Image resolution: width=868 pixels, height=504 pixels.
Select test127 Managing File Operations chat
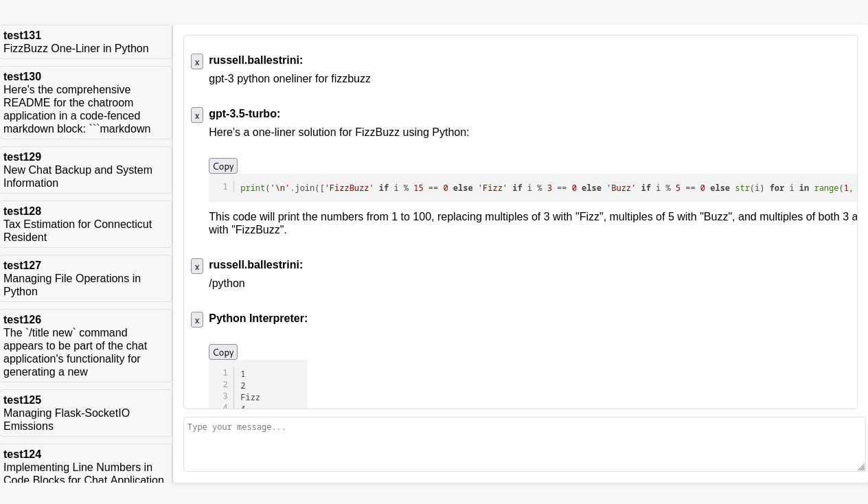coord(86,279)
